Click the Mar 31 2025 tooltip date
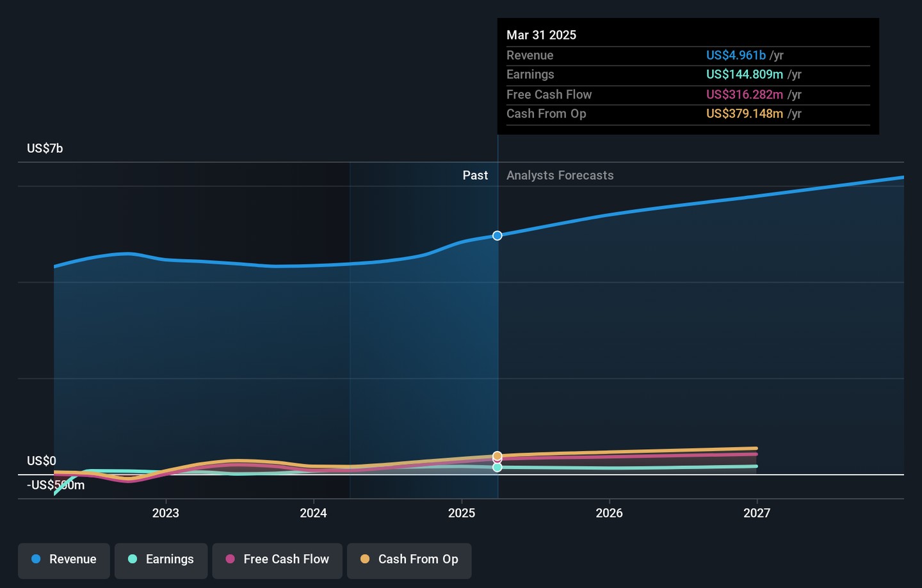The image size is (922, 588). click(x=541, y=35)
